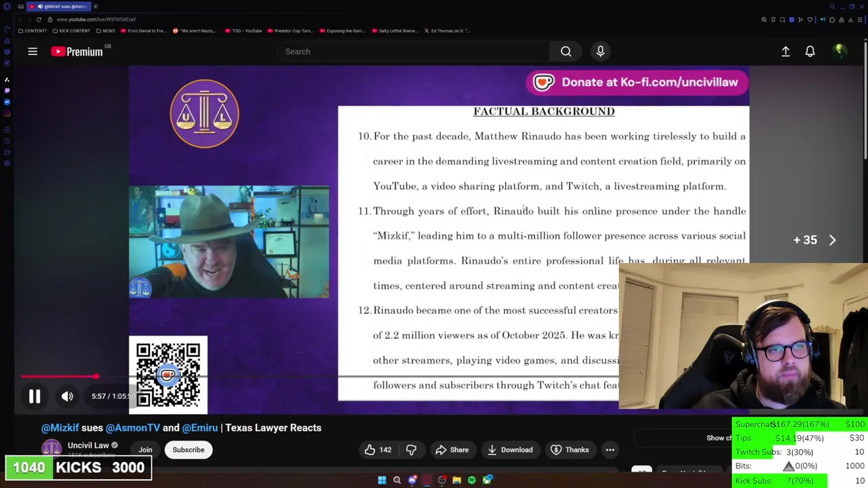Open the YouTube guide hamburger menu
This screenshot has width=868, height=488.
[33, 52]
